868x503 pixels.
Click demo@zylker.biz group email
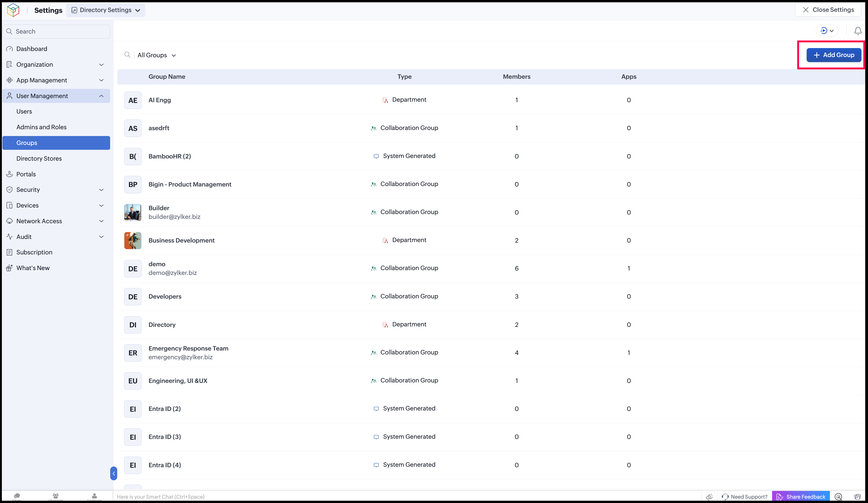click(173, 273)
